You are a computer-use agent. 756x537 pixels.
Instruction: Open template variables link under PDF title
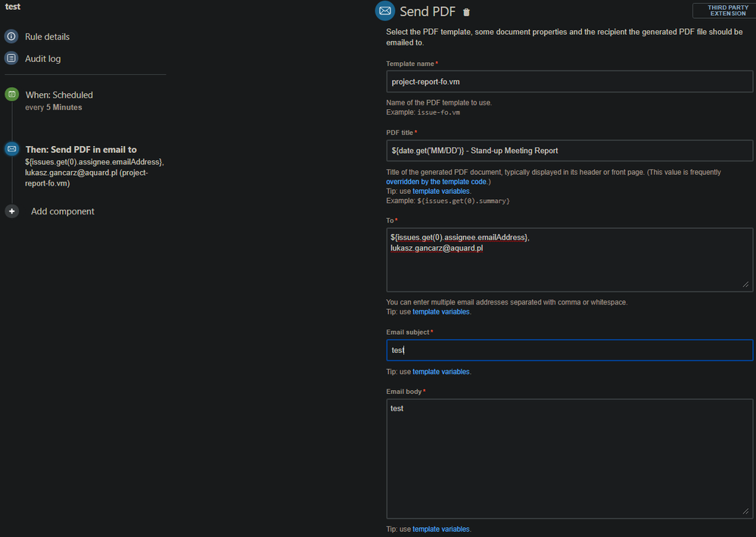(440, 191)
